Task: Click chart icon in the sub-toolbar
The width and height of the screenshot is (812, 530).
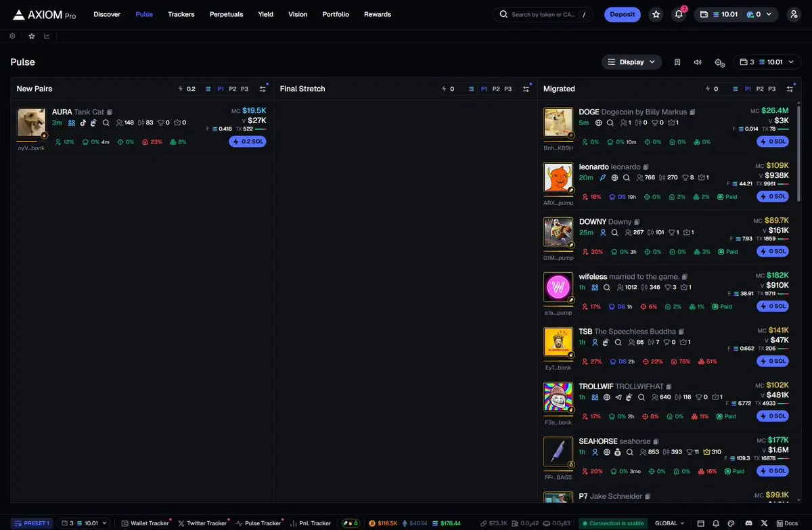Action: click(x=47, y=36)
